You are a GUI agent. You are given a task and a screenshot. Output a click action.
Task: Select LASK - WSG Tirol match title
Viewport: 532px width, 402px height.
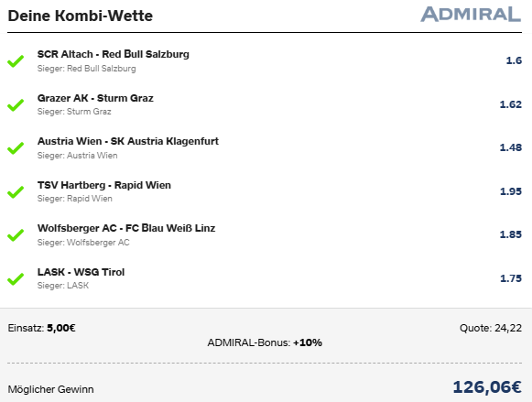(81, 272)
